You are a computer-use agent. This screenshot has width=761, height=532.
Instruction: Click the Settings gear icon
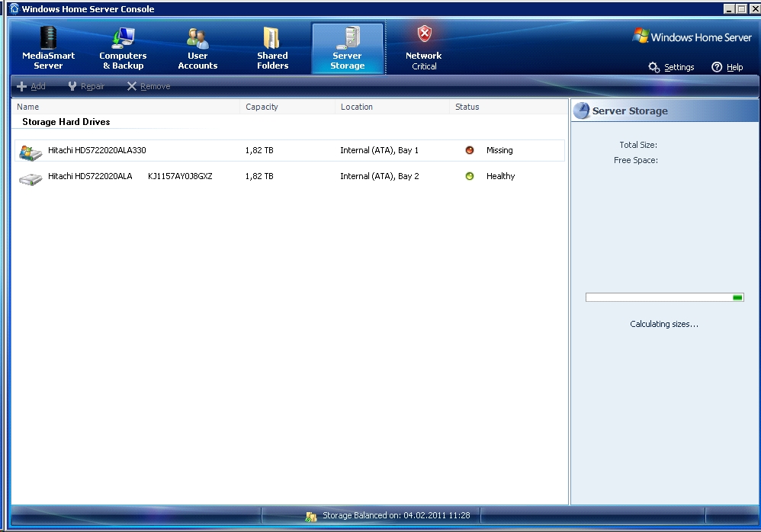click(x=653, y=67)
